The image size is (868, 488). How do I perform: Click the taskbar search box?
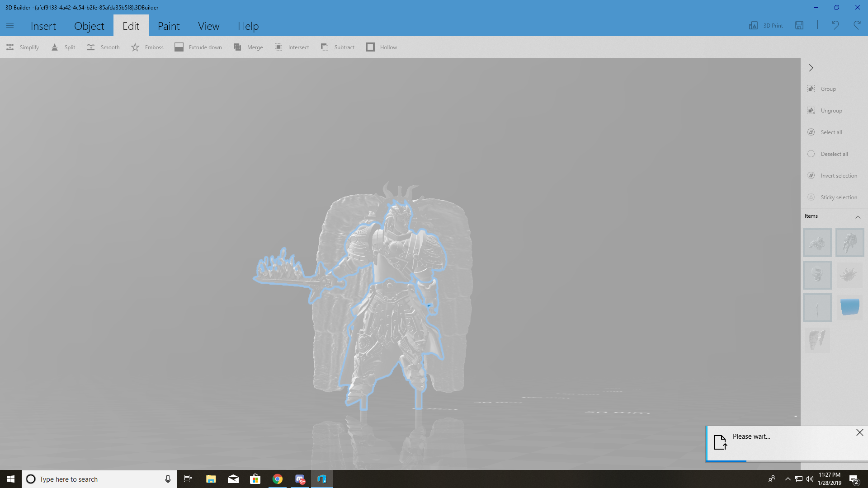[x=99, y=479]
